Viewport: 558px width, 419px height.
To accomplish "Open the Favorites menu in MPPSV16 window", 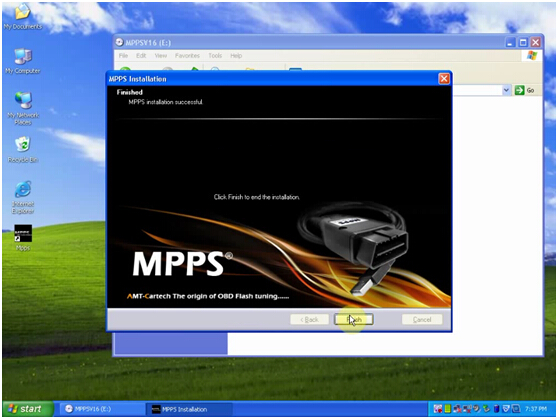I will tap(187, 56).
